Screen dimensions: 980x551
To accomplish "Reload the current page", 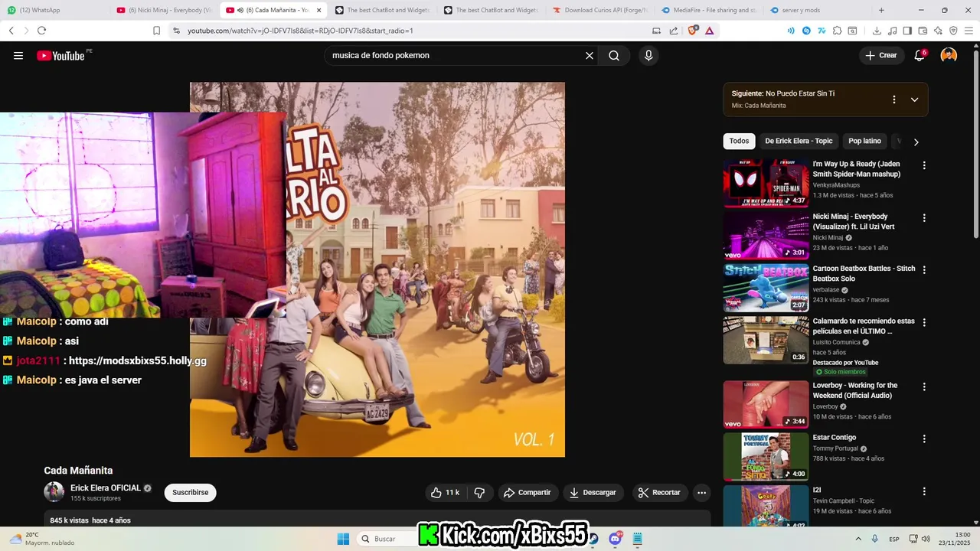I will (x=41, y=31).
